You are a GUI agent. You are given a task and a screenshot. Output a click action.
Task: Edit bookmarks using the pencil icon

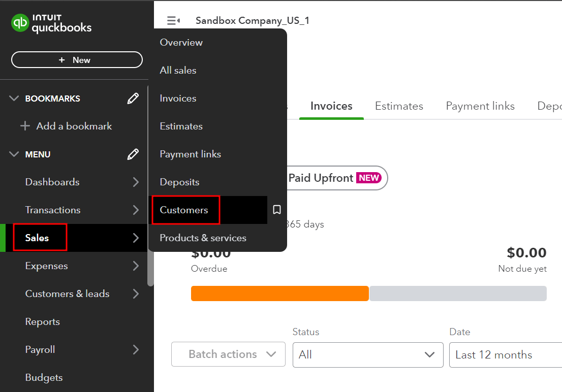[133, 98]
